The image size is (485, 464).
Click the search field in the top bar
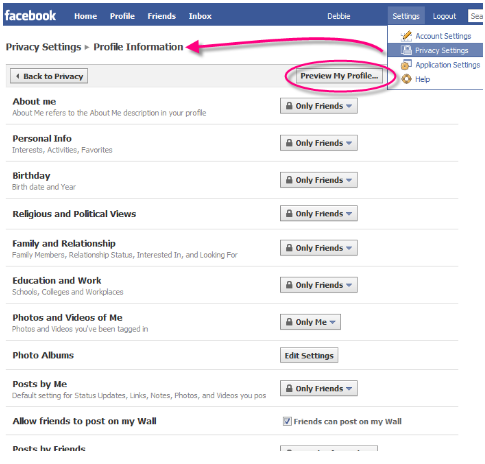476,16
